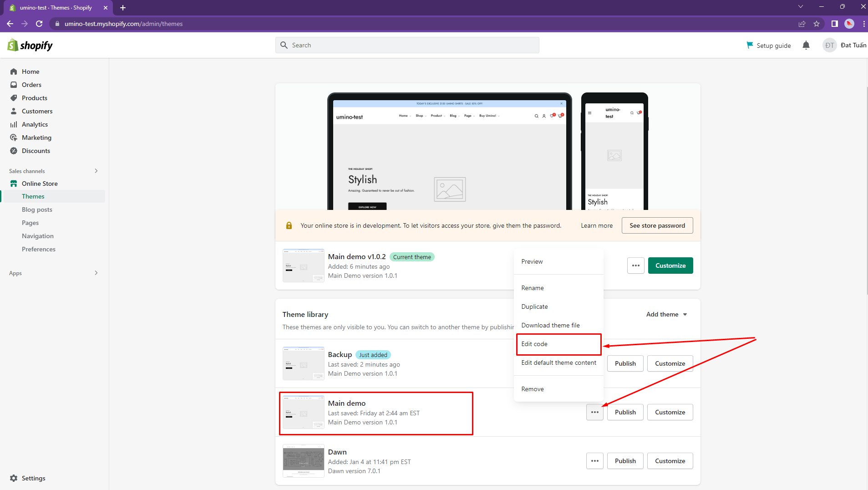The height and width of the screenshot is (490, 868).
Task: Open the Đat Tuấn account menu
Action: (844, 45)
